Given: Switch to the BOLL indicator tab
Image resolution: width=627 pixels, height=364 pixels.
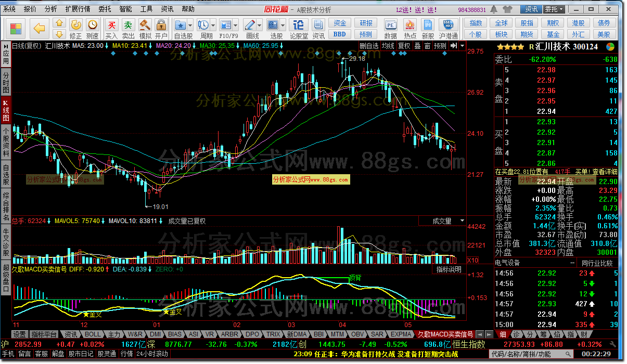Looking at the screenshot, I should (x=93, y=334).
